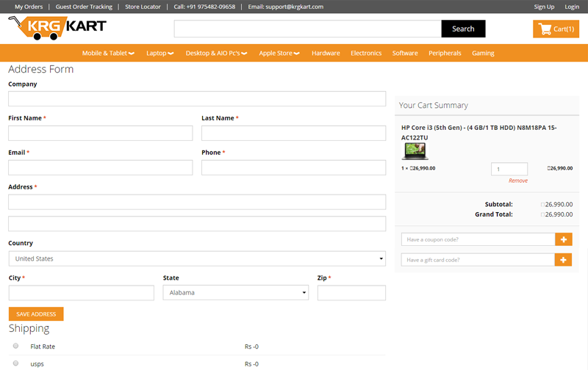Click into the Company field
This screenshot has height=370, width=588.
(x=197, y=98)
